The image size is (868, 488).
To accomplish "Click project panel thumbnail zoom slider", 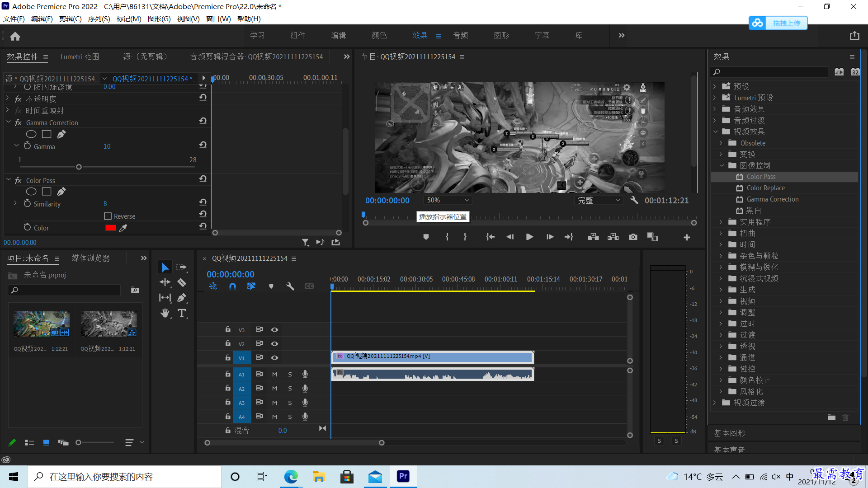I will coord(79,443).
